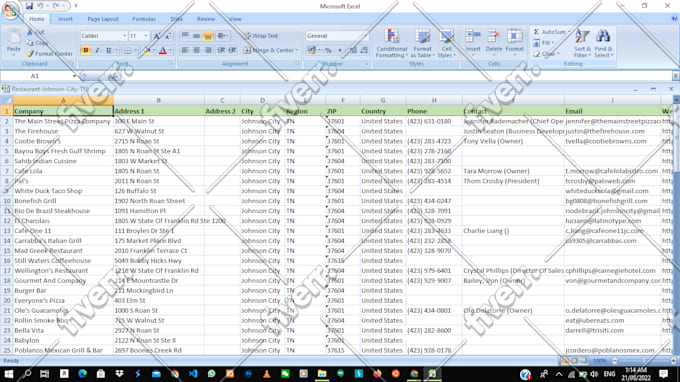680x382 pixels.
Task: Switch to Page Layout tab
Action: tap(103, 19)
